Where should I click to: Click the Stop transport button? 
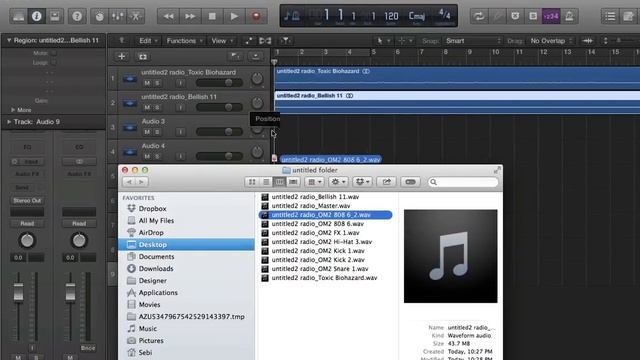tap(212, 16)
